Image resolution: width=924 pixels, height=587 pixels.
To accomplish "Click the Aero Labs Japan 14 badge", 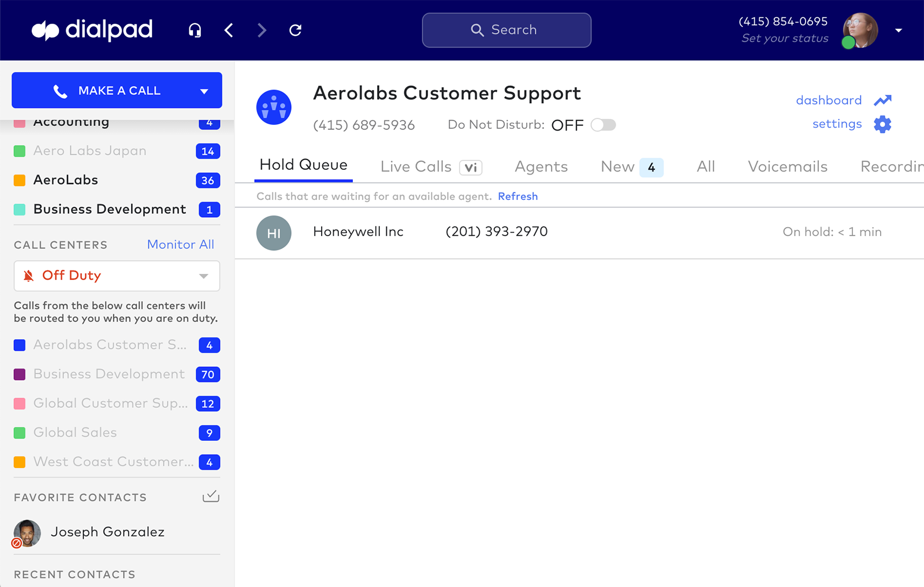I will (x=208, y=151).
